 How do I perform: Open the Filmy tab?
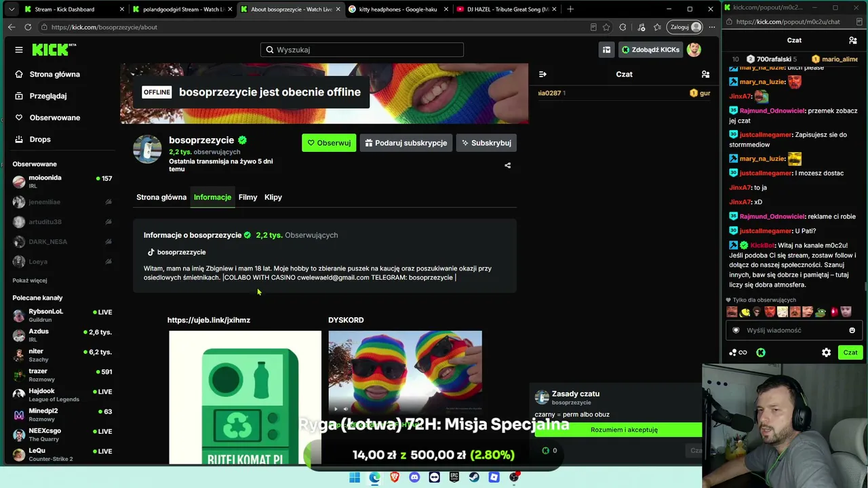pos(248,197)
